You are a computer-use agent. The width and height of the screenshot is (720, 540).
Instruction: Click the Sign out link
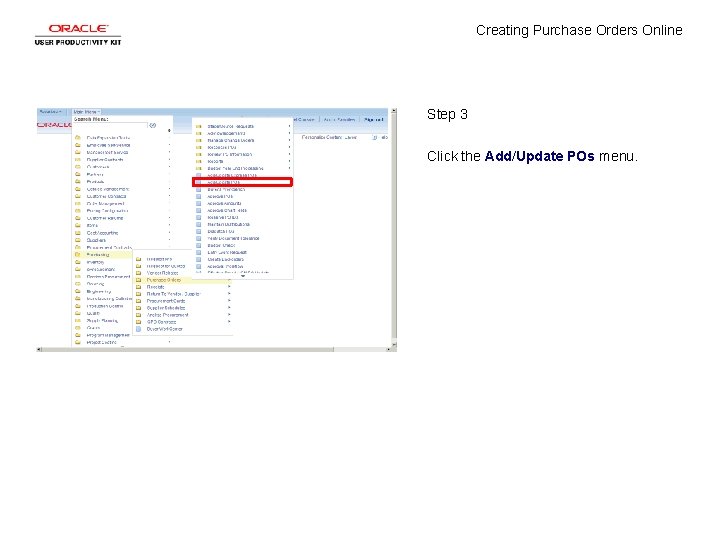[373, 119]
